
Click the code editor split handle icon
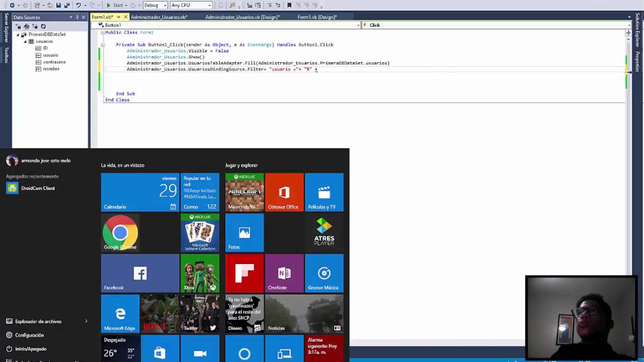[628, 33]
